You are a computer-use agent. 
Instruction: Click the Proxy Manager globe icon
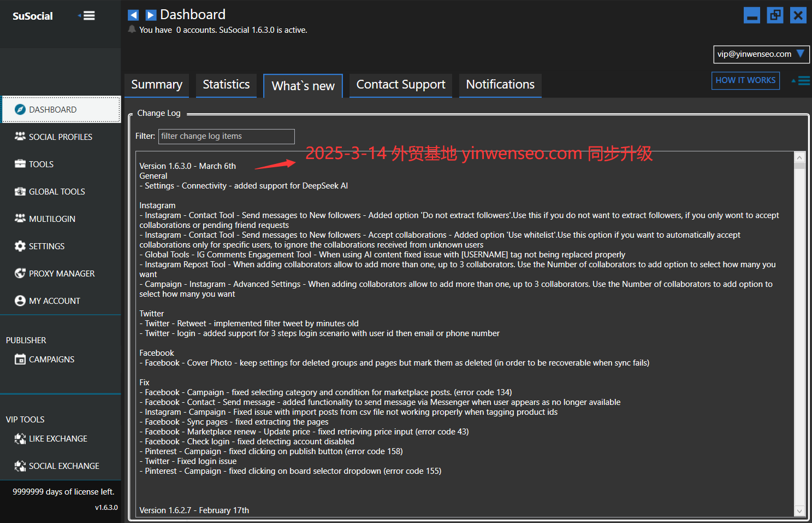click(20, 273)
